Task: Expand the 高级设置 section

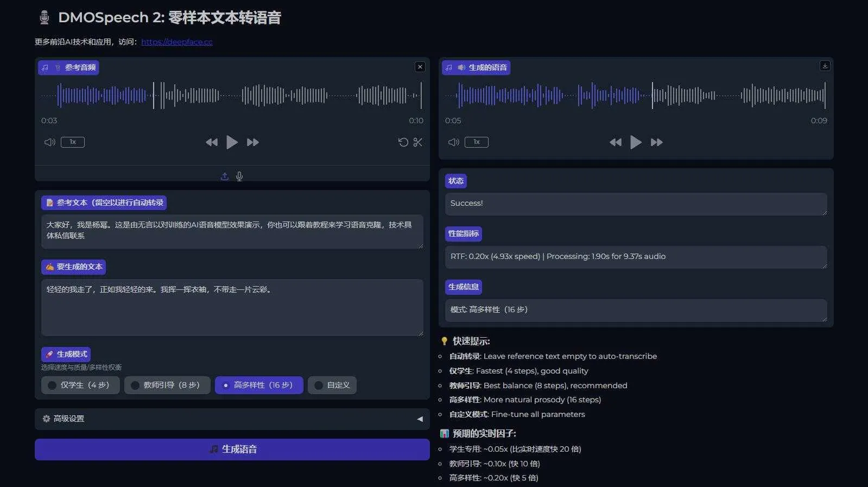Action: 232,419
